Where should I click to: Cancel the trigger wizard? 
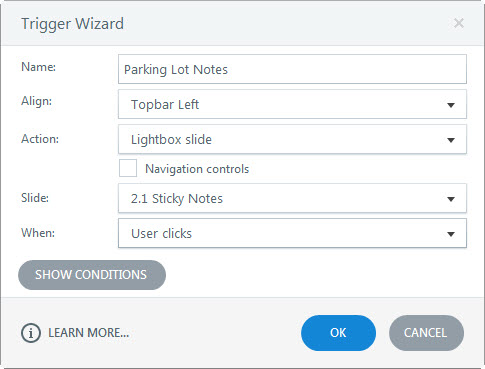[426, 333]
